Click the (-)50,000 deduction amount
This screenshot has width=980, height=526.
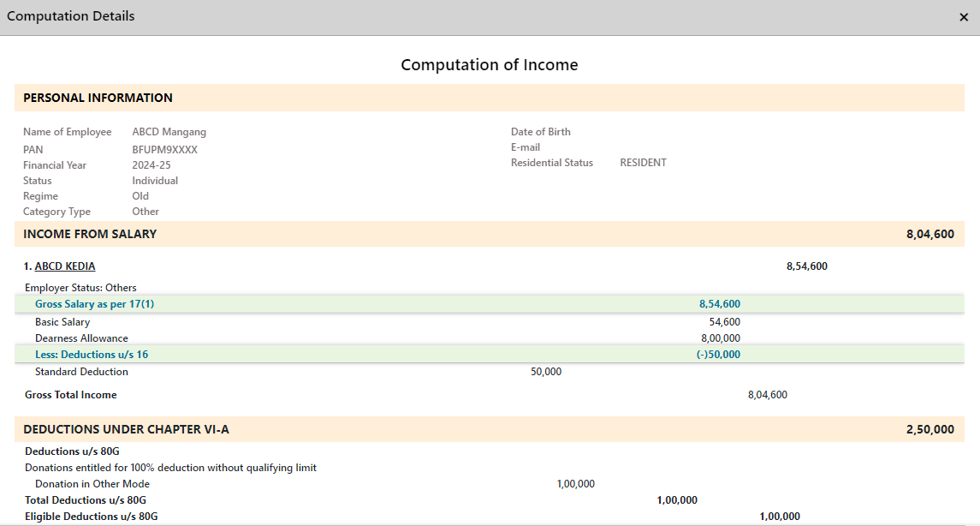pyautogui.click(x=718, y=355)
